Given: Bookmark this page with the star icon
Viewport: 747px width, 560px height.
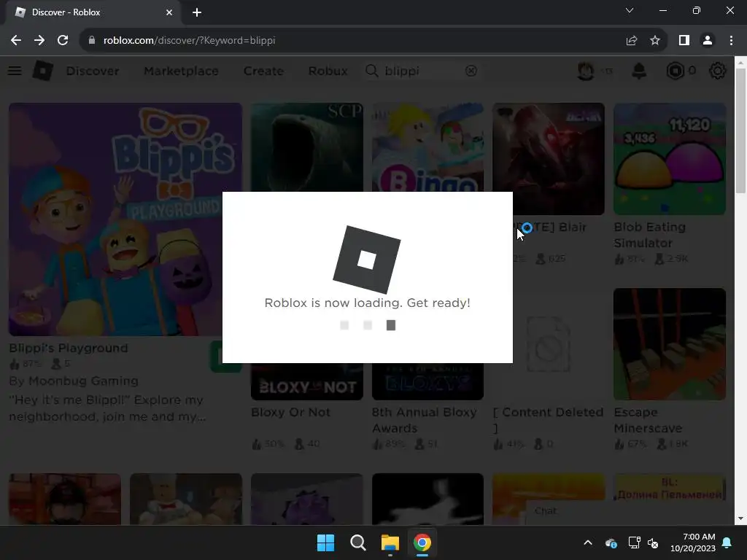Looking at the screenshot, I should [655, 41].
